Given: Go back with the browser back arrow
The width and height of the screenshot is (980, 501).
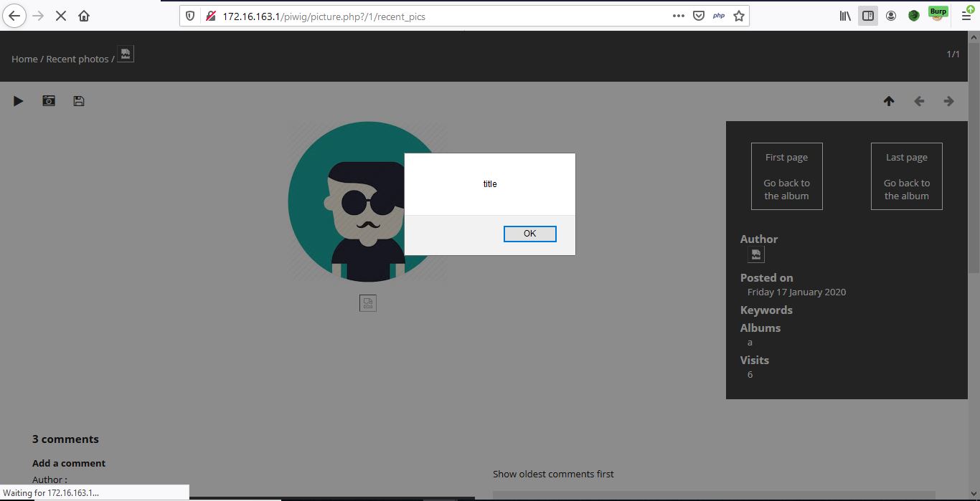Looking at the screenshot, I should [15, 16].
